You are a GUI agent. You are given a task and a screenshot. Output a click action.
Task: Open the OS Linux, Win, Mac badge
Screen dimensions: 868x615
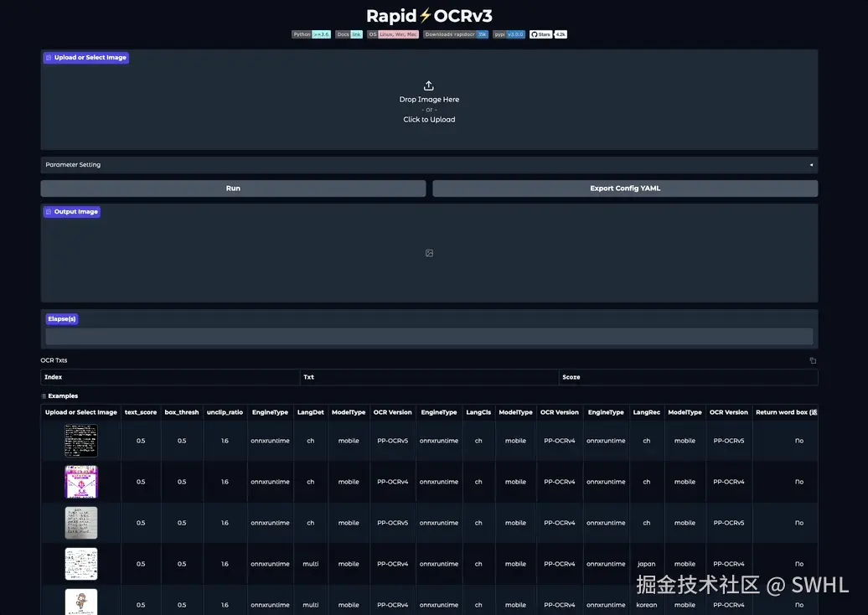click(x=392, y=34)
